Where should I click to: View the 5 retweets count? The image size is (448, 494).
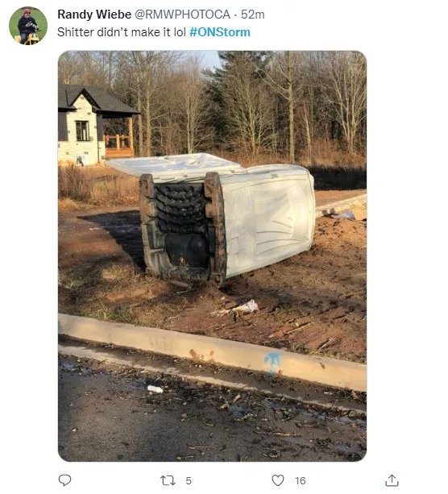pos(189,481)
